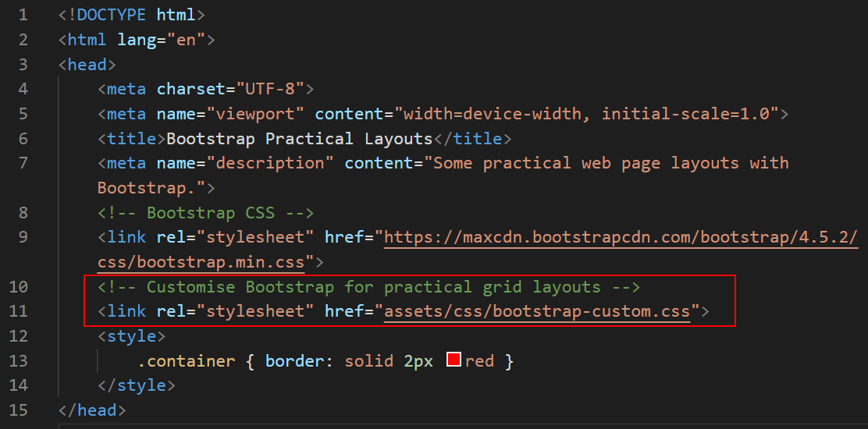
Task: Place cursor in the "Bootstrap CSS" comment
Action: (x=205, y=212)
